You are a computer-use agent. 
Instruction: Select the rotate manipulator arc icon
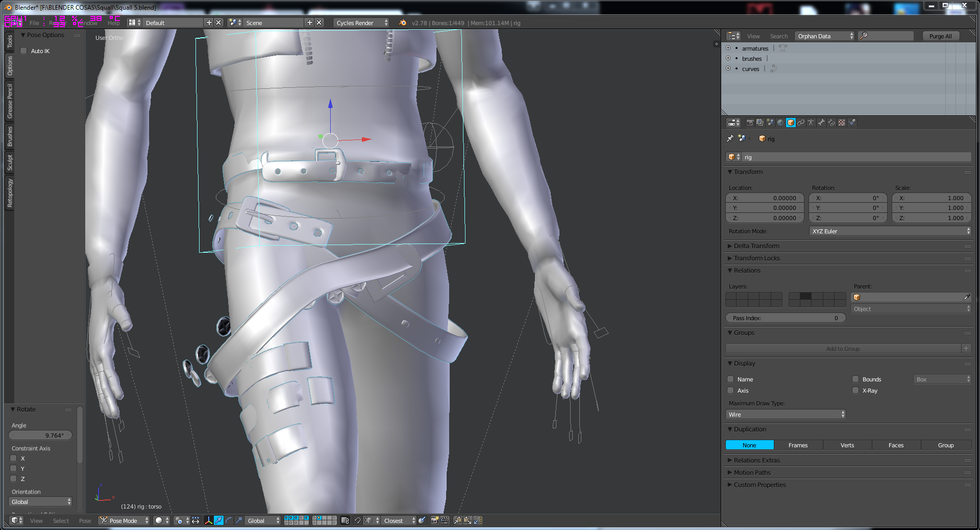tap(229, 520)
